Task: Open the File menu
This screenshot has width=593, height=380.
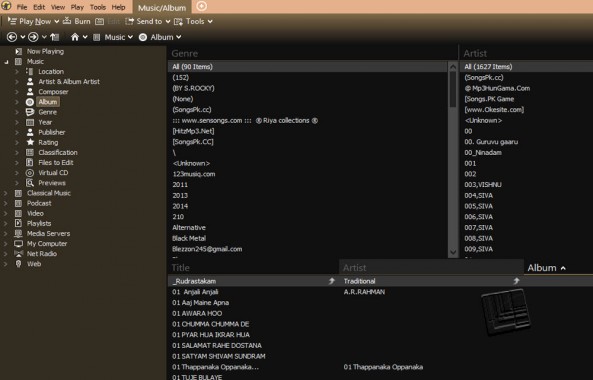Action: click(x=22, y=7)
